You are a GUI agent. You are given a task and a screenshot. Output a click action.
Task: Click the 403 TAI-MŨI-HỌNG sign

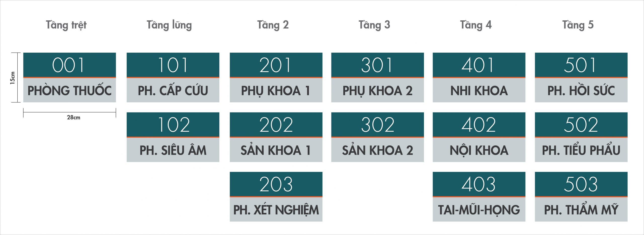[479, 197]
